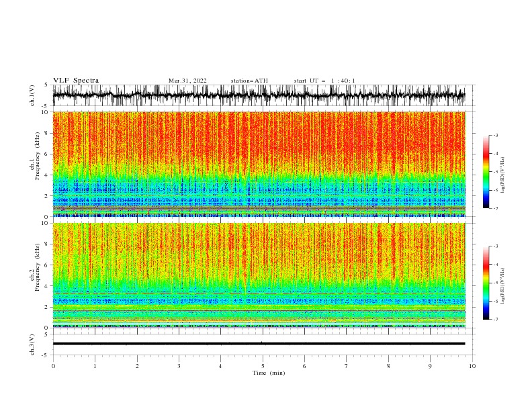The height and width of the screenshot is (411, 532).
Task: Click the ch.1 voltage waveform trace
Action: point(259,95)
